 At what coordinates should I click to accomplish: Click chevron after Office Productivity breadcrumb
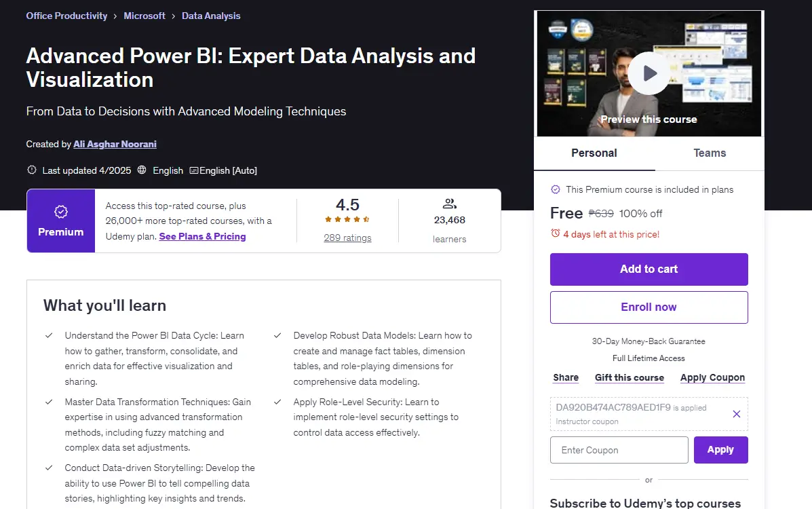tap(115, 16)
